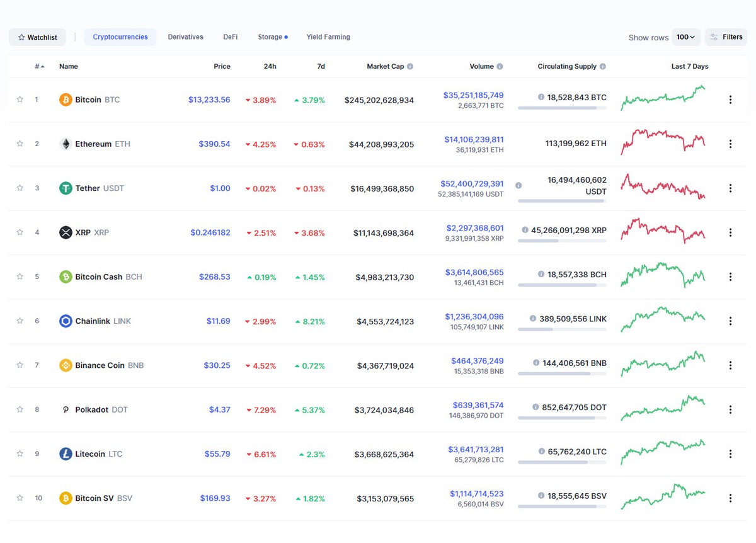Open the three-dot menu on the Bitcoin row
This screenshot has width=756, height=543.
(x=730, y=99)
